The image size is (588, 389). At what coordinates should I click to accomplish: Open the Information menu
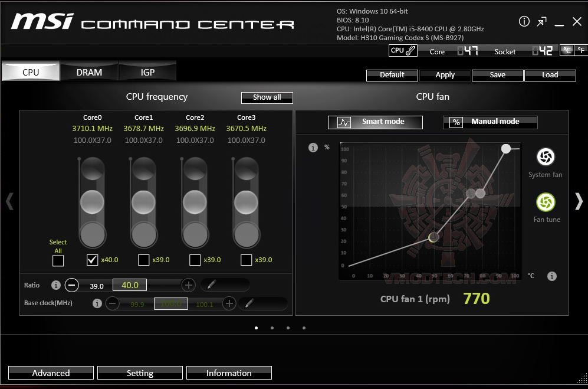(x=229, y=373)
